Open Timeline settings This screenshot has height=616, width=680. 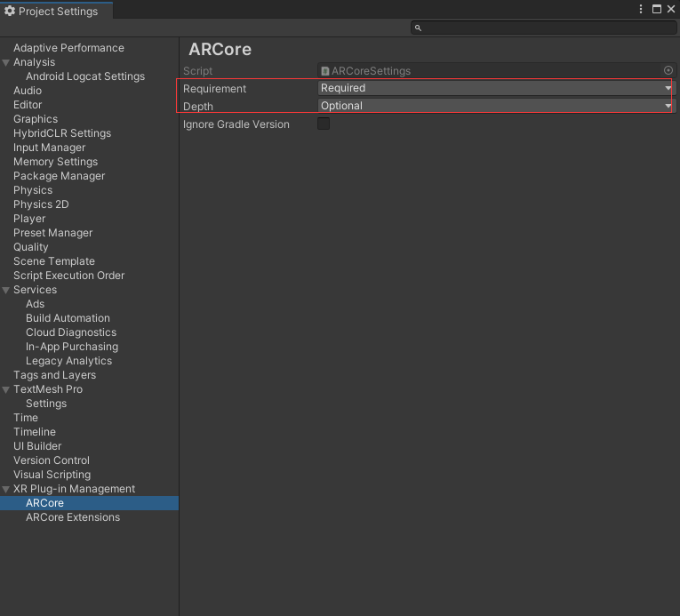tap(35, 432)
